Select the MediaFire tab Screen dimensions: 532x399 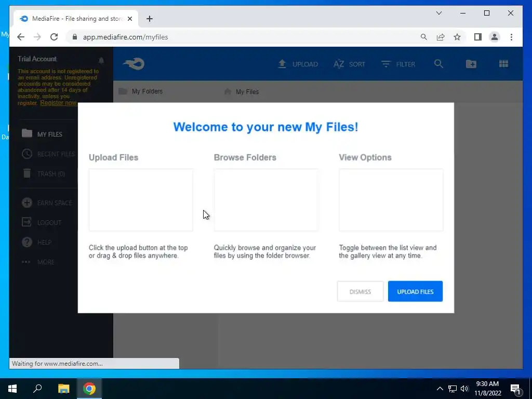pyautogui.click(x=76, y=19)
